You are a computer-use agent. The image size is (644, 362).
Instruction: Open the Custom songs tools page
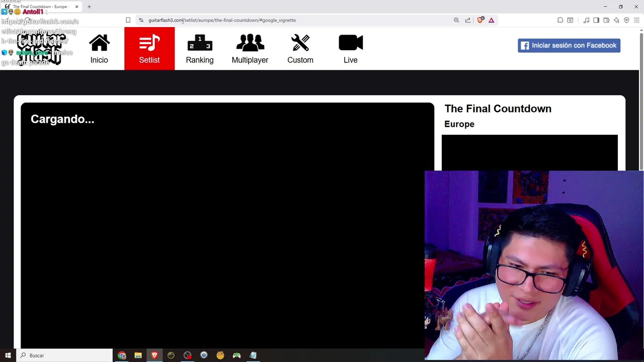[x=300, y=49]
